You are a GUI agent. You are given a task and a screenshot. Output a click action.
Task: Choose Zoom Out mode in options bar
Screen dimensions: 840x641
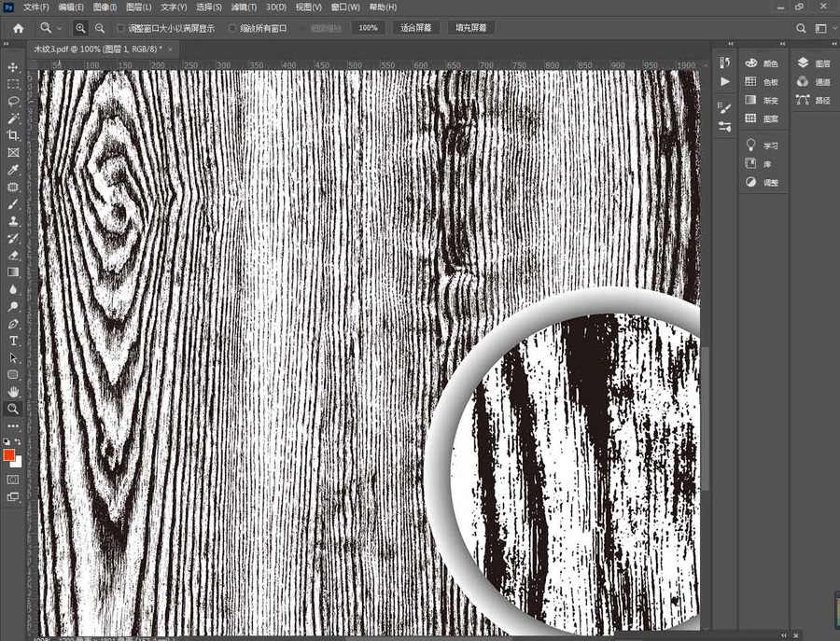(x=100, y=28)
